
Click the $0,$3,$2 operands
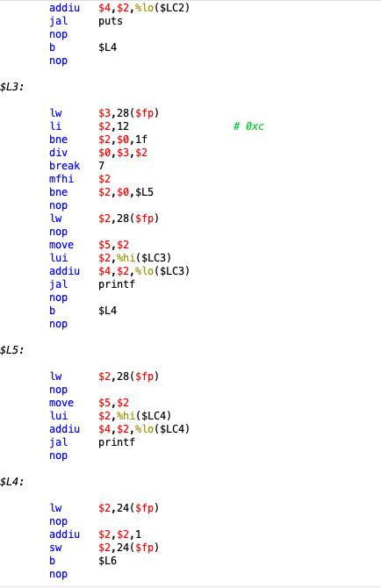[123, 153]
